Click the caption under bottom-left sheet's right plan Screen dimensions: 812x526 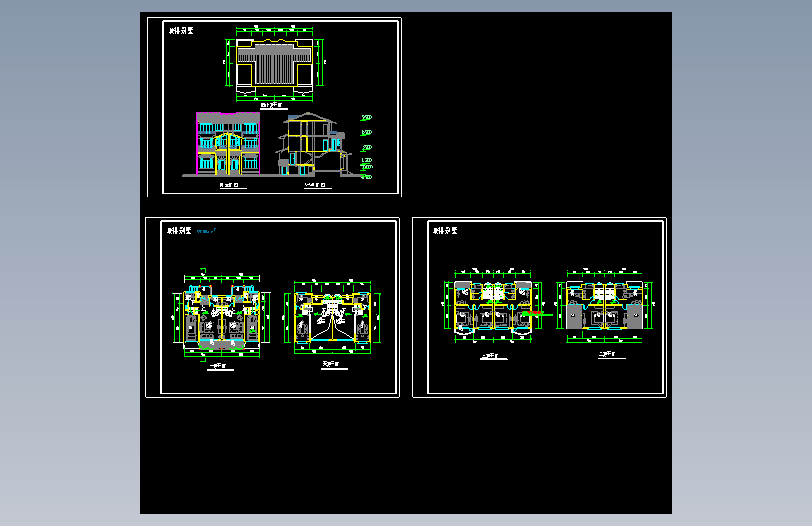(334, 365)
